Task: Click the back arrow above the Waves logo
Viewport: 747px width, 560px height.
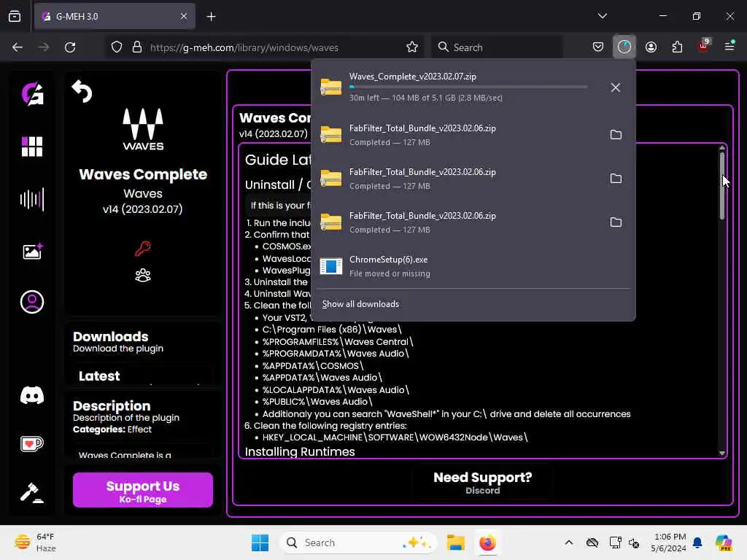Action: (x=82, y=91)
